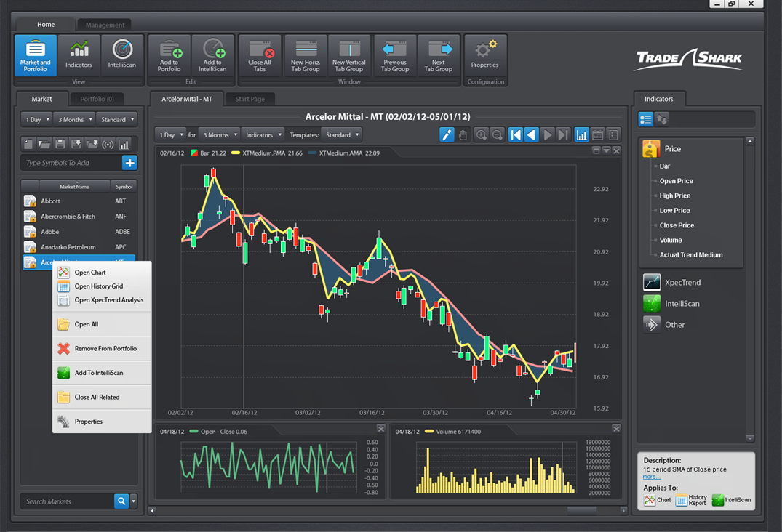The width and height of the screenshot is (782, 532).
Task: Jump to the first chart period
Action: (x=516, y=135)
